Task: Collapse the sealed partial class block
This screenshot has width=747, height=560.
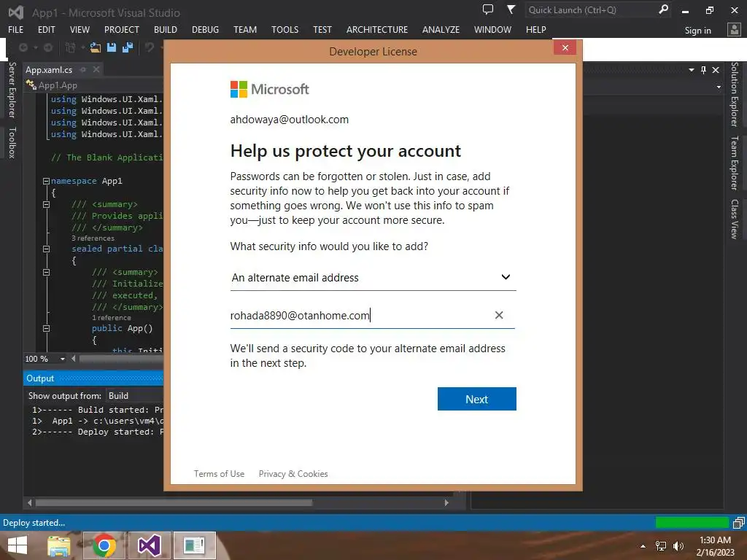Action: [46, 249]
